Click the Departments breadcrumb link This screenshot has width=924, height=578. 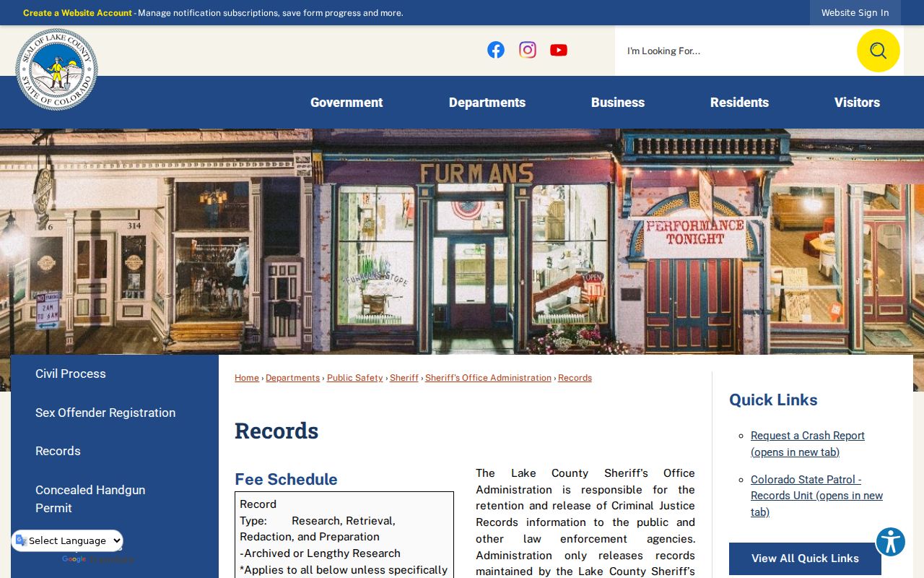click(x=292, y=378)
